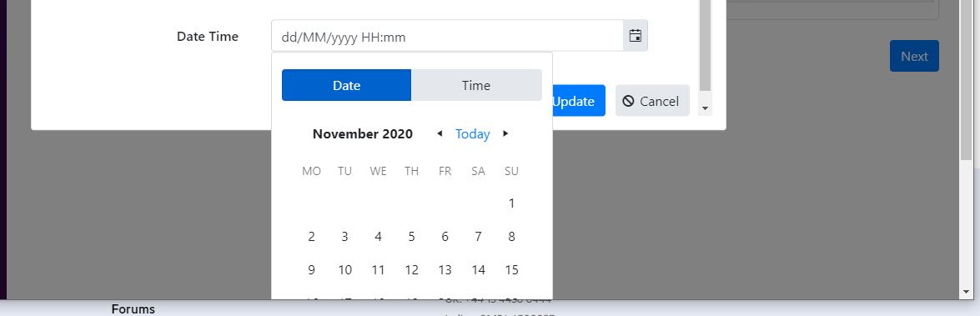Choose day 10 in November 2020
This screenshot has height=316, width=980.
[345, 270]
